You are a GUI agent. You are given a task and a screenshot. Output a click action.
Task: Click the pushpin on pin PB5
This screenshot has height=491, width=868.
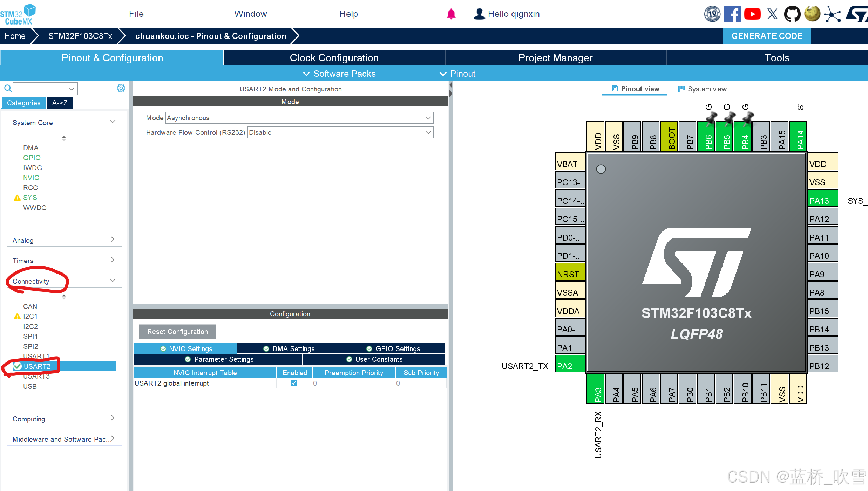click(x=729, y=118)
